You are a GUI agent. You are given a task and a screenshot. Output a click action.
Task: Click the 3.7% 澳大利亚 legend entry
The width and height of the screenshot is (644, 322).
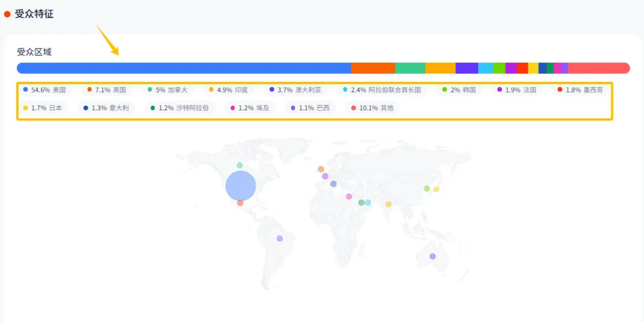pos(295,90)
